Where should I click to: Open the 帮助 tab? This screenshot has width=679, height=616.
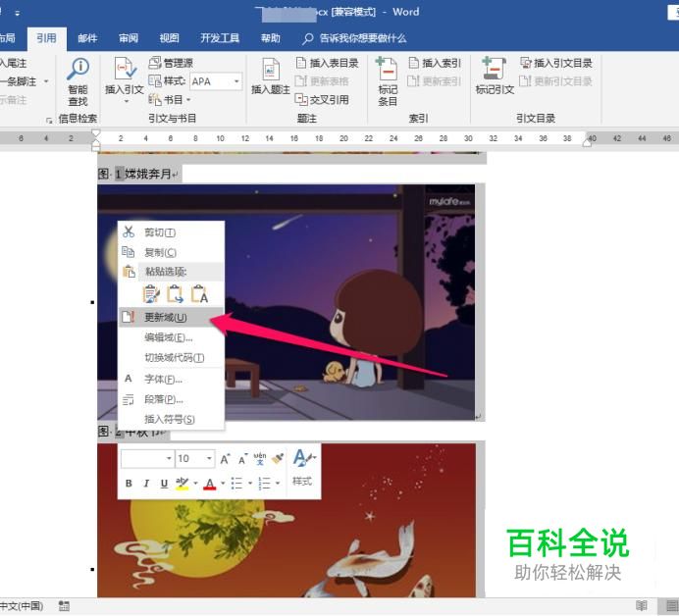point(270,38)
